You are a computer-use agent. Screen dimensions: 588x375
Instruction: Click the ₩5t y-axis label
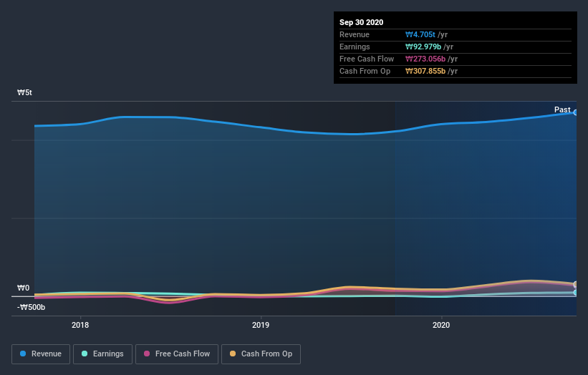point(24,92)
